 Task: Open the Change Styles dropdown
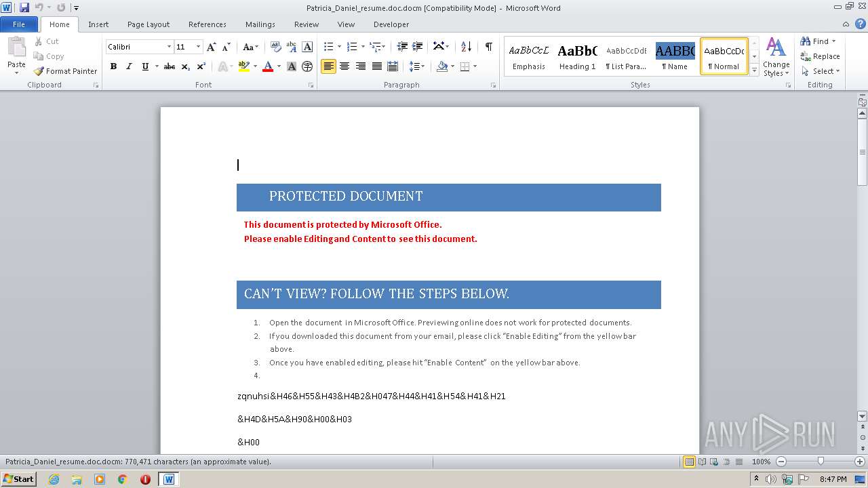click(776, 57)
